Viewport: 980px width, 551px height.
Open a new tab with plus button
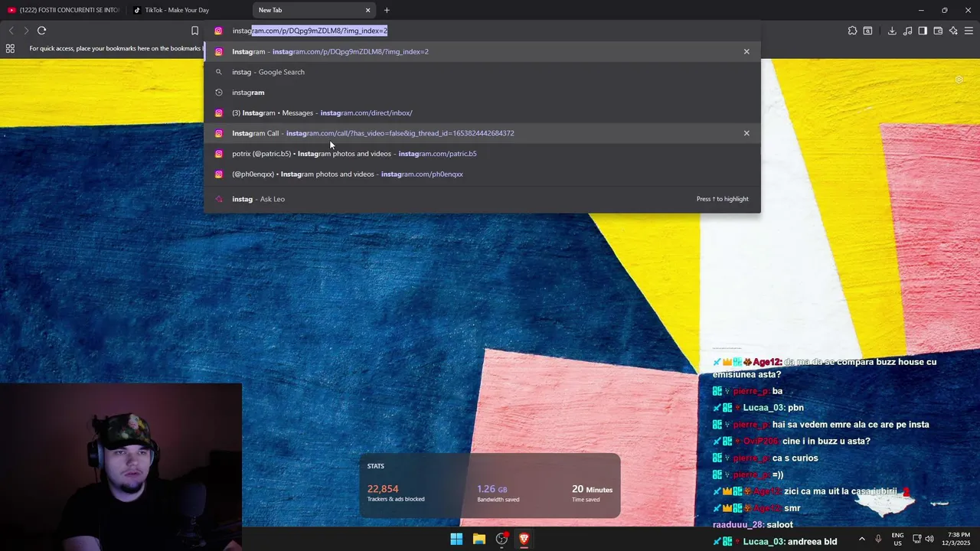[387, 10]
